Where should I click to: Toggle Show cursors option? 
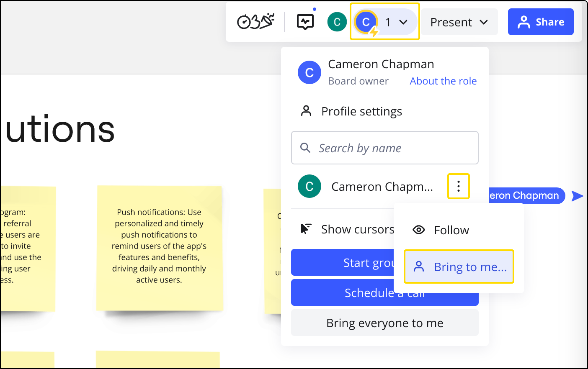[348, 229]
